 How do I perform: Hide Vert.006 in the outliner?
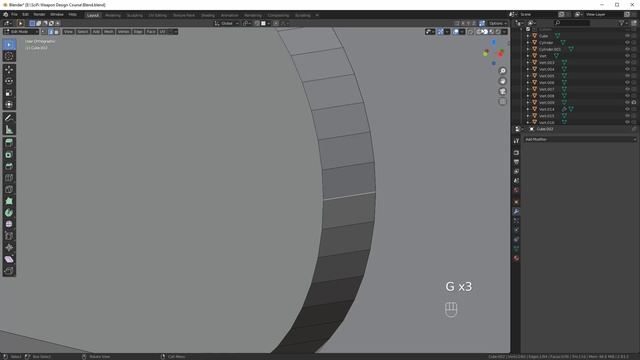pyautogui.click(x=627, y=82)
